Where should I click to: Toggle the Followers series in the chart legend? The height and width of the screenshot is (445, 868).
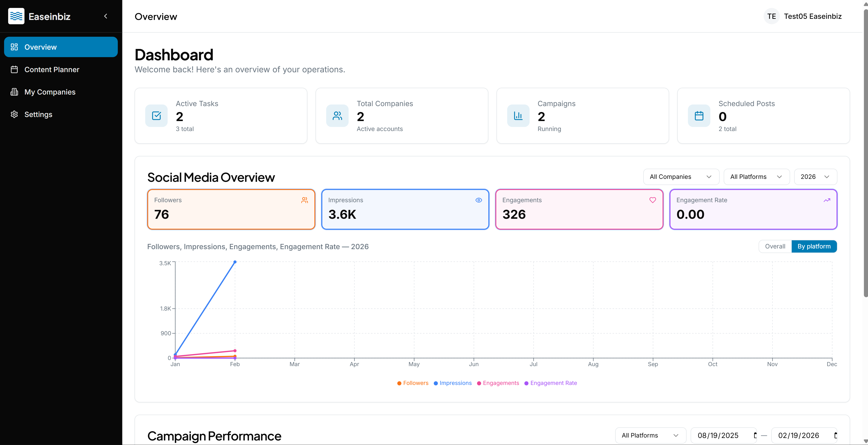click(x=412, y=383)
